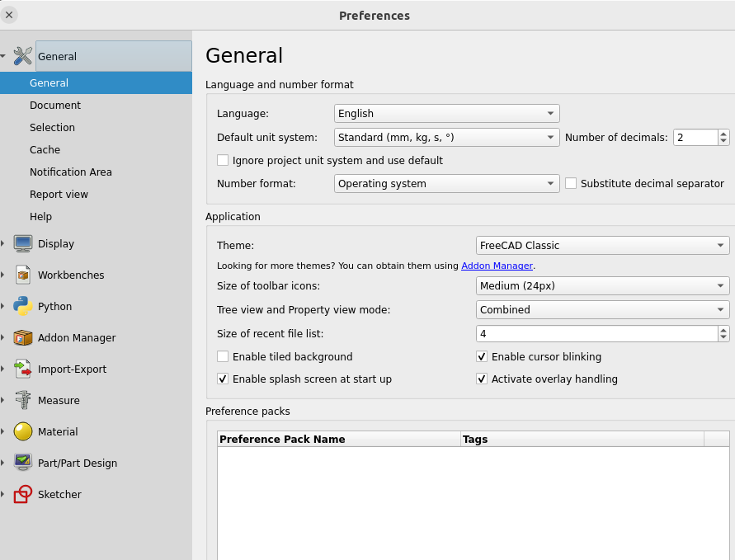Viewport: 735px width, 560px height.
Task: Open the Addon Manager link
Action: tap(497, 266)
